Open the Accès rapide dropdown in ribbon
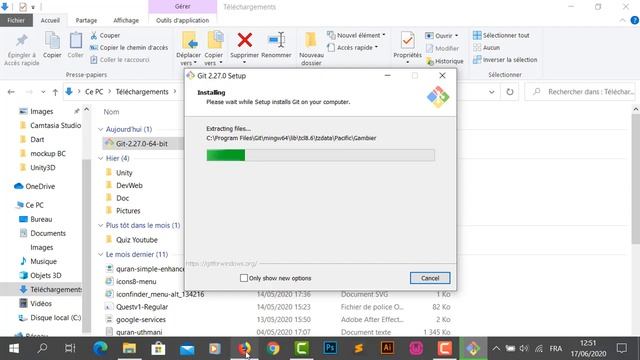 (353, 47)
